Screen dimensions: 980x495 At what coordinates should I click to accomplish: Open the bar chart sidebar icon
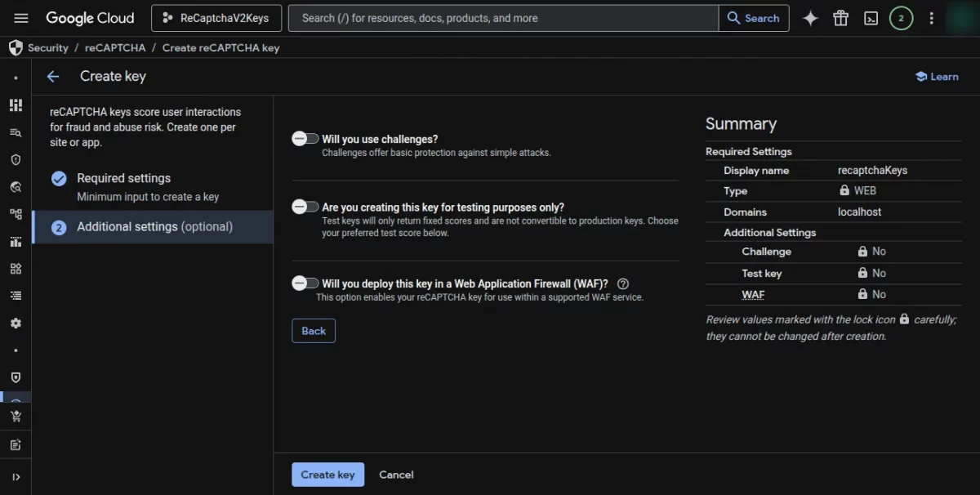coord(16,242)
